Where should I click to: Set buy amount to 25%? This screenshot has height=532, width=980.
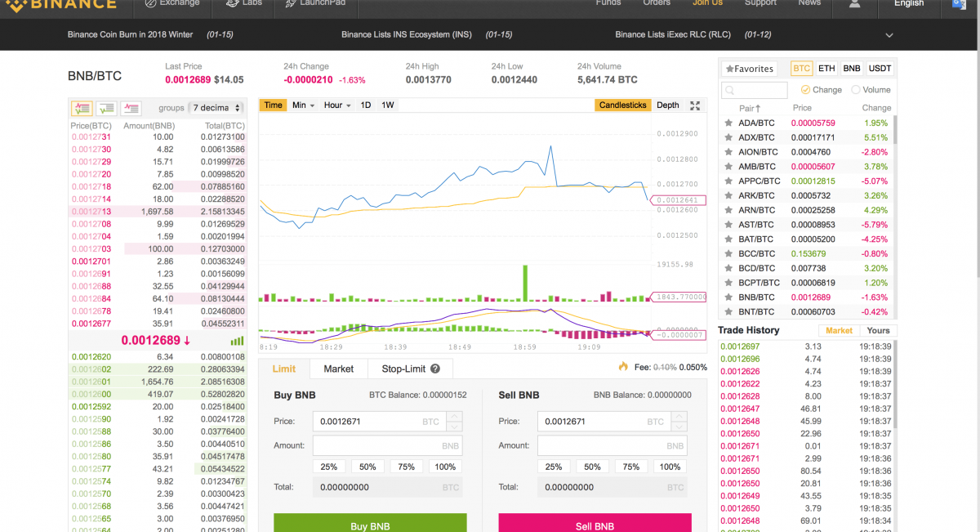[329, 467]
